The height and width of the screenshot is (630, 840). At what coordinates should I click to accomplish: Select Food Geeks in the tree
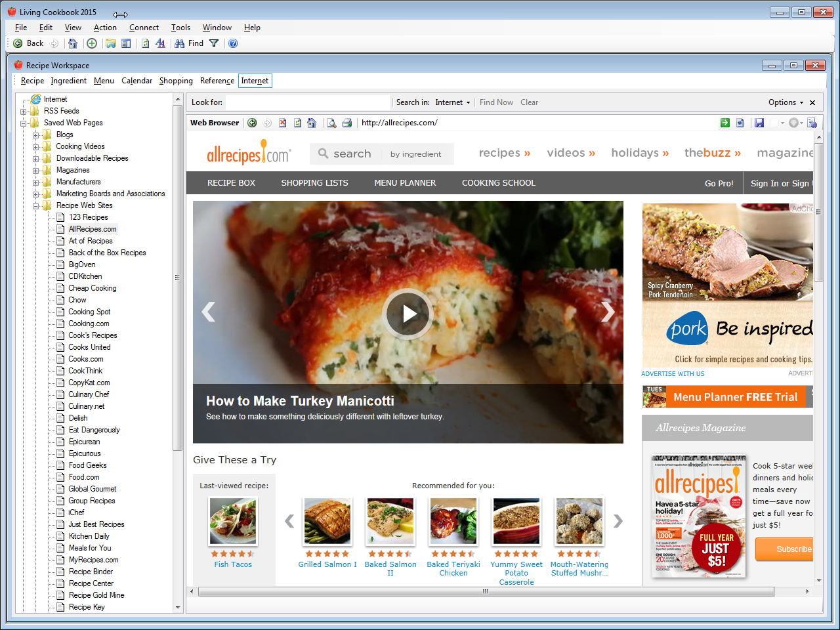(87, 466)
